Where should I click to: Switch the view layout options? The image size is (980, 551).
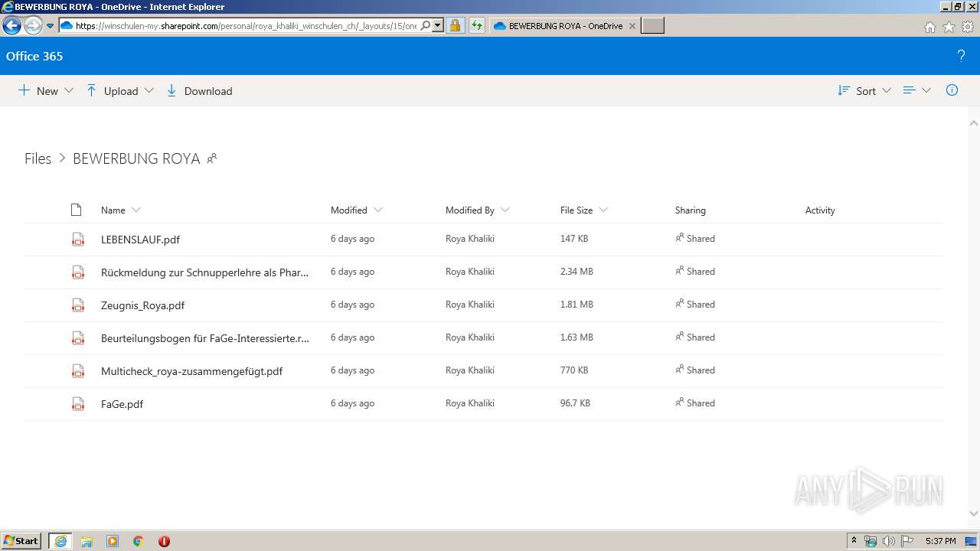point(916,90)
